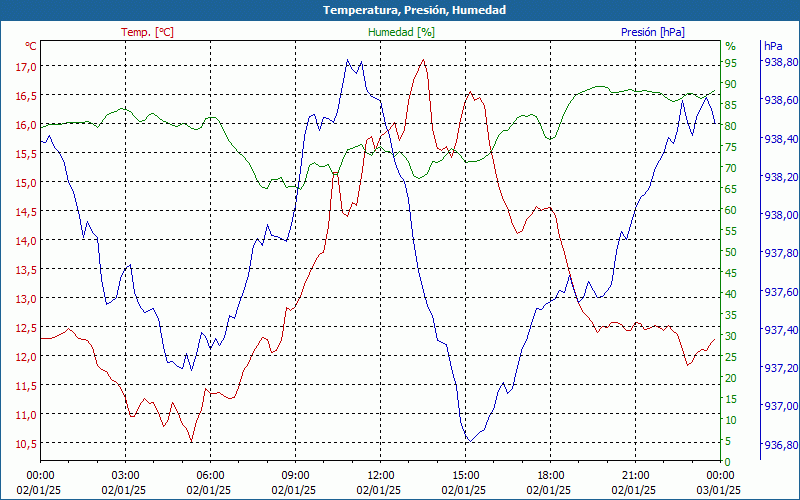
Task: Click the '16,0' temperature axis value
Action: (24, 125)
